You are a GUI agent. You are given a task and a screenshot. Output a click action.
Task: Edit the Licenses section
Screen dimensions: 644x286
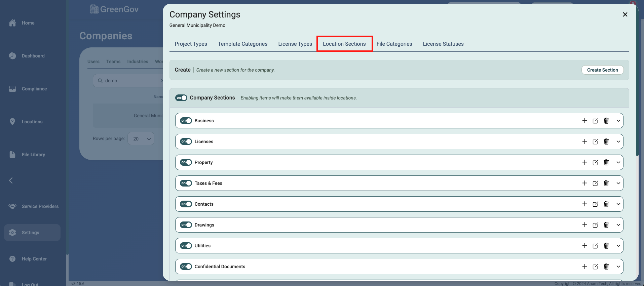[595, 141]
